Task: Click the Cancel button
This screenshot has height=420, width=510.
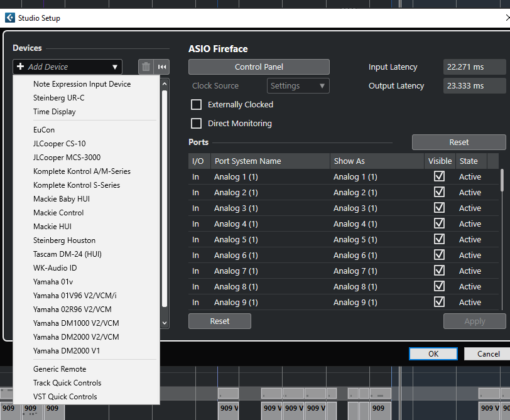Action: click(488, 353)
